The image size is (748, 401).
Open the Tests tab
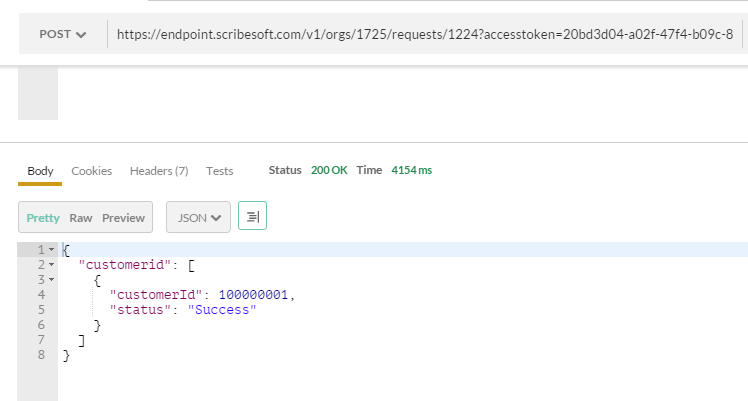click(219, 171)
